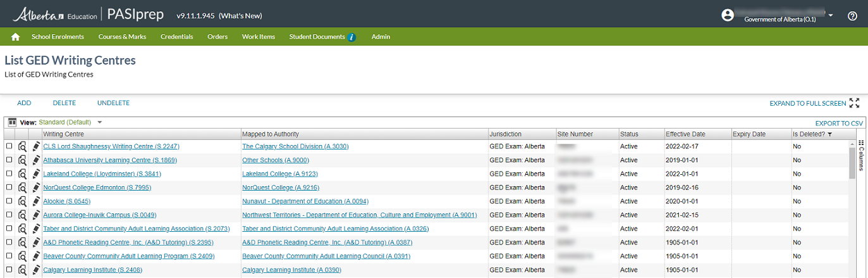Expand the Columns side panel
This screenshot has width=868, height=278.
coord(861,155)
